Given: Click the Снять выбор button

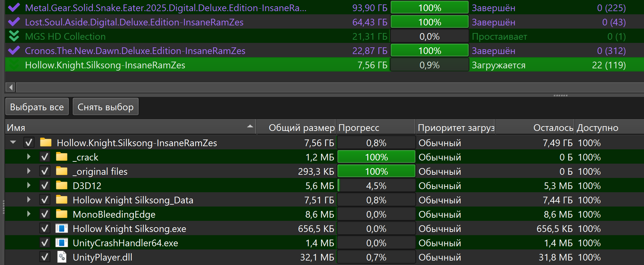Looking at the screenshot, I should pos(106,107).
